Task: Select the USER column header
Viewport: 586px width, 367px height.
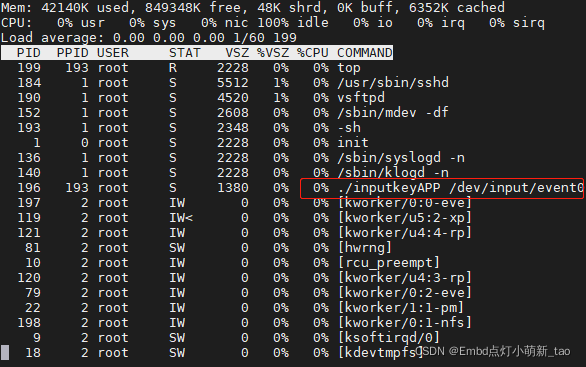Action: tap(113, 53)
